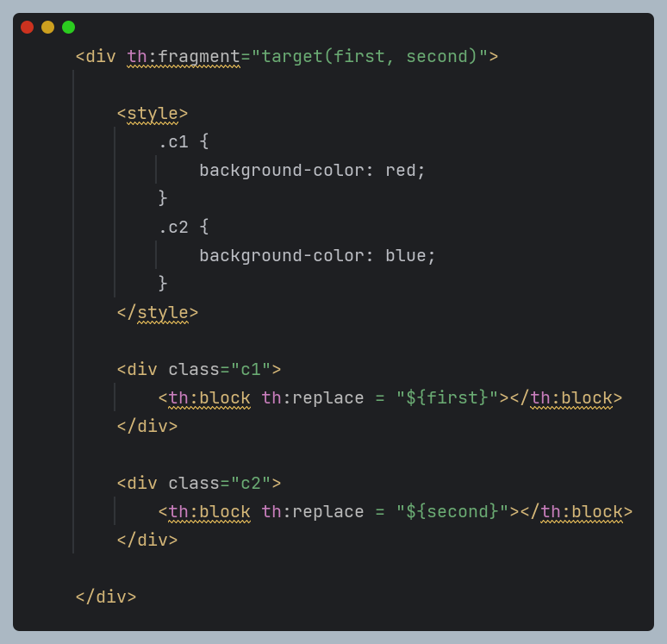Click th:replace on the ${second} line

(313, 511)
